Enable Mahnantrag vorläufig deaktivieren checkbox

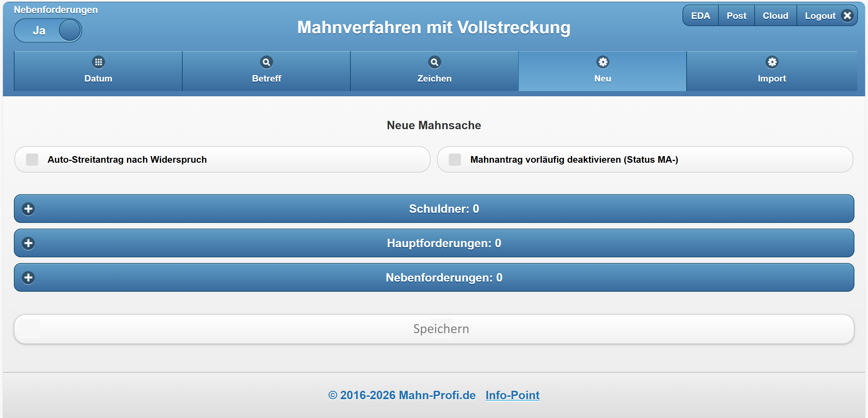pyautogui.click(x=455, y=160)
